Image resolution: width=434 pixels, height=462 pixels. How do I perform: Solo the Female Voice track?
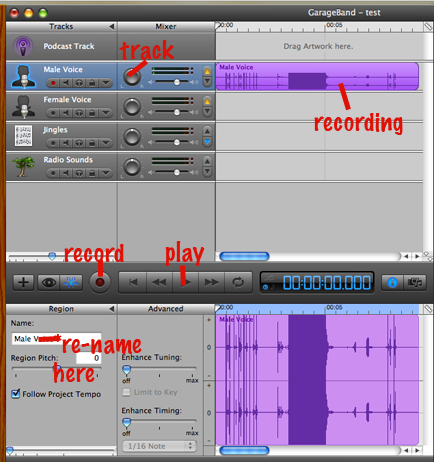(79, 113)
